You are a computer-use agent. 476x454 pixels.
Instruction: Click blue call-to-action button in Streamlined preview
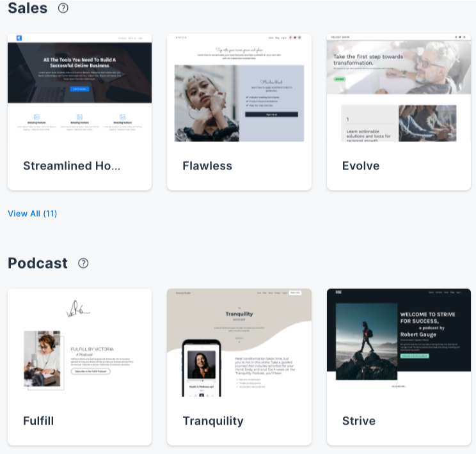(x=79, y=89)
